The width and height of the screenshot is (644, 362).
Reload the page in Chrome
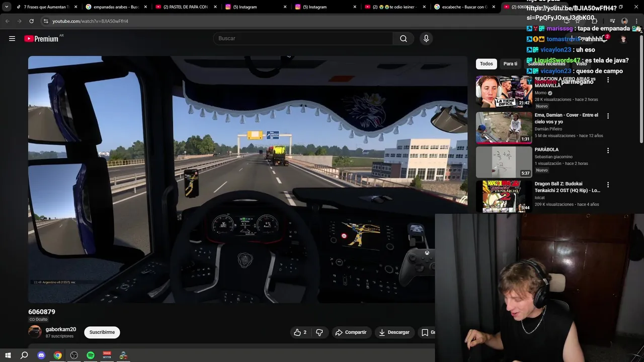click(x=31, y=21)
